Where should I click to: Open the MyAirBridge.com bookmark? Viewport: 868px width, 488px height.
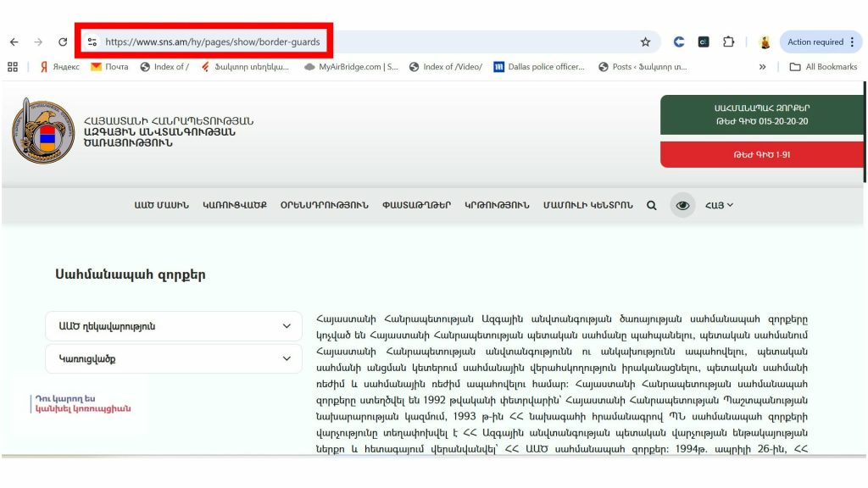(351, 67)
